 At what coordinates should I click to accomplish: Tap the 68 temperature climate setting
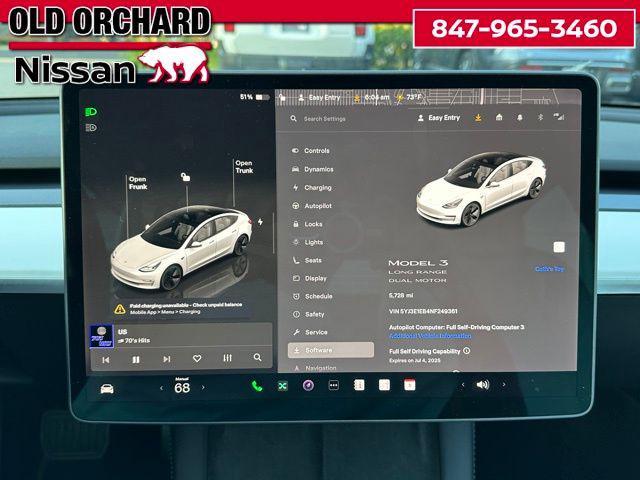click(x=182, y=388)
